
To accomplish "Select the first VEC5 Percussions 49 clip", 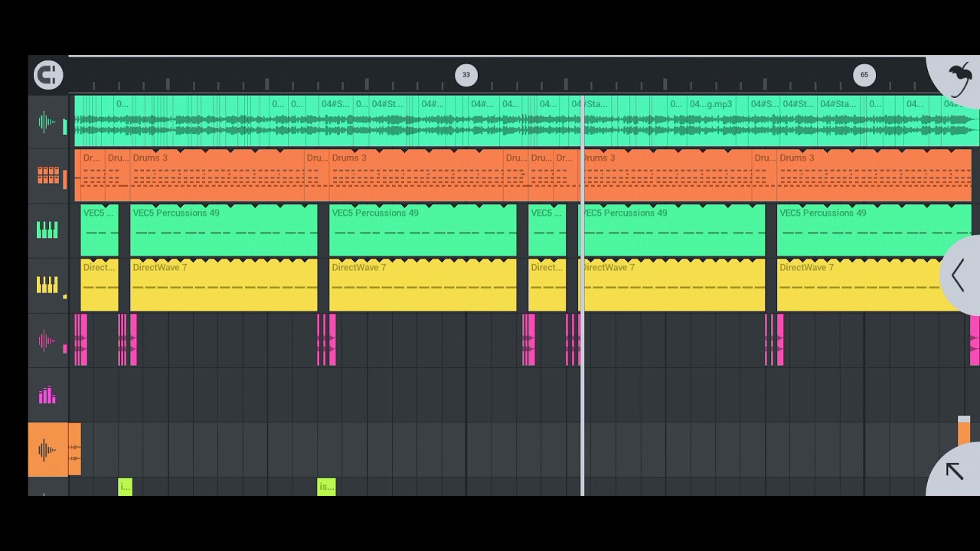I will point(224,230).
